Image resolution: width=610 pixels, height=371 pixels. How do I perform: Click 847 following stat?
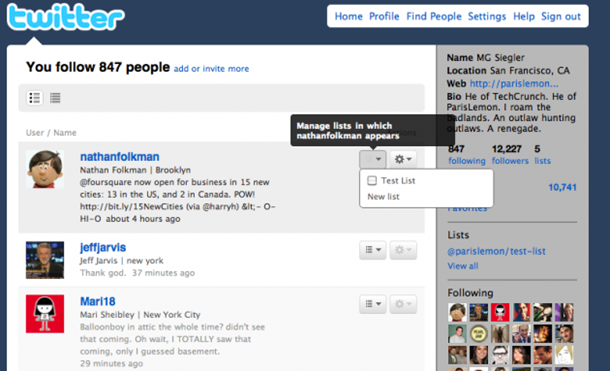(466, 155)
